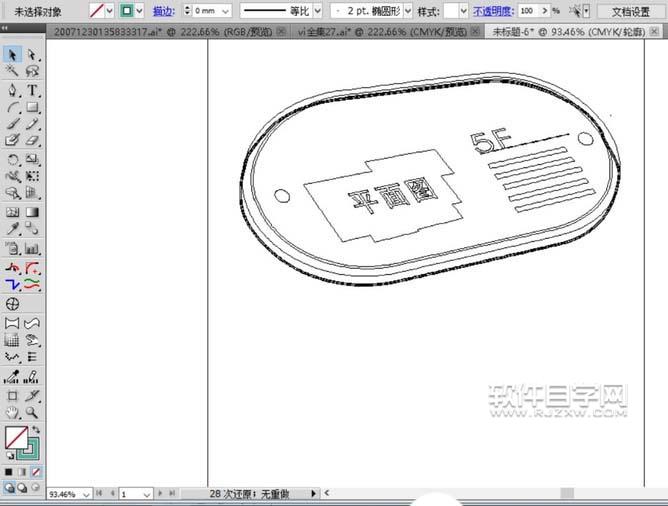This screenshot has width=668, height=506.
Task: Select the Scale tool
Action: 32,160
